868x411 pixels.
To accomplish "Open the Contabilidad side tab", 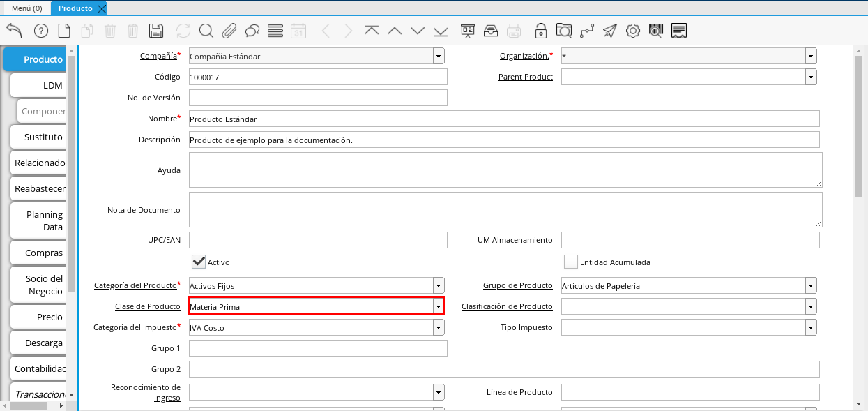I will tap(40, 368).
